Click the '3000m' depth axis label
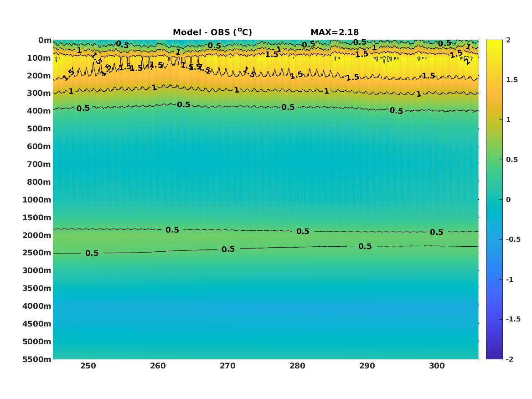The height and width of the screenshot is (399, 532). [x=37, y=270]
